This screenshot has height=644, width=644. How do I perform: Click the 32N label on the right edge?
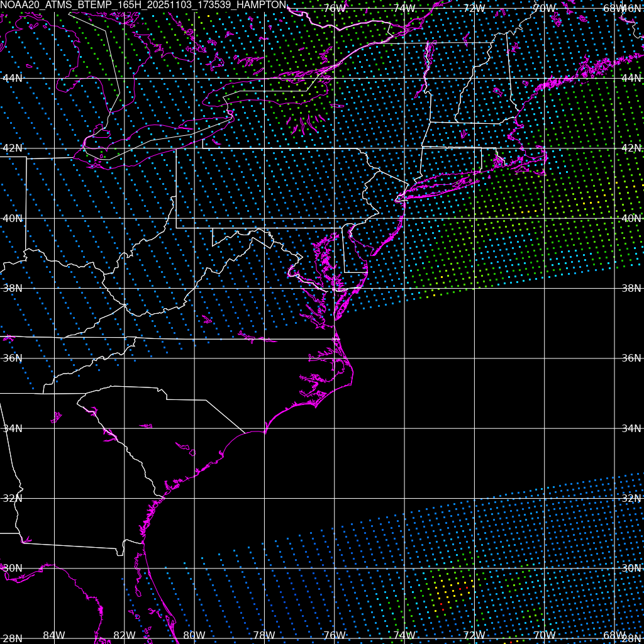631,498
